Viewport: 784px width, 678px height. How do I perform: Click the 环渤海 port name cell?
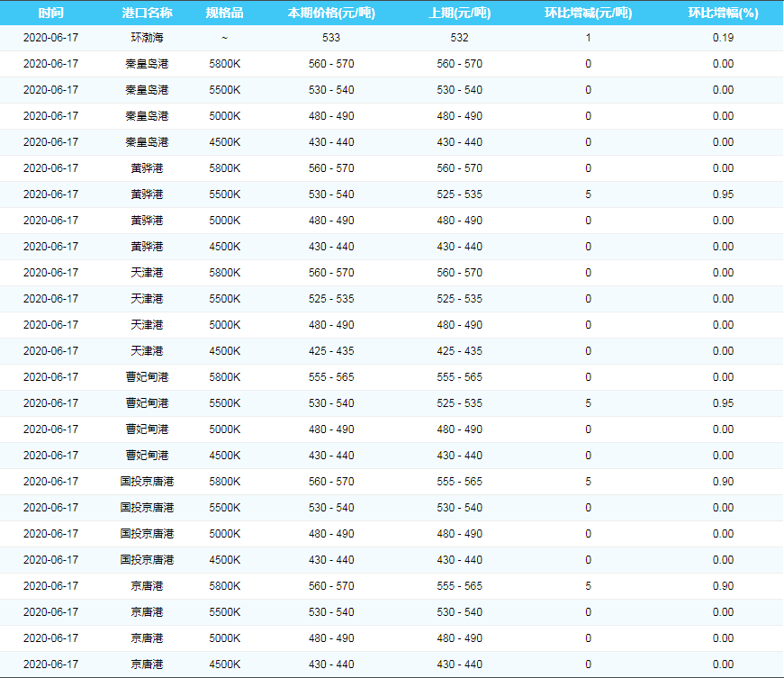[x=147, y=38]
